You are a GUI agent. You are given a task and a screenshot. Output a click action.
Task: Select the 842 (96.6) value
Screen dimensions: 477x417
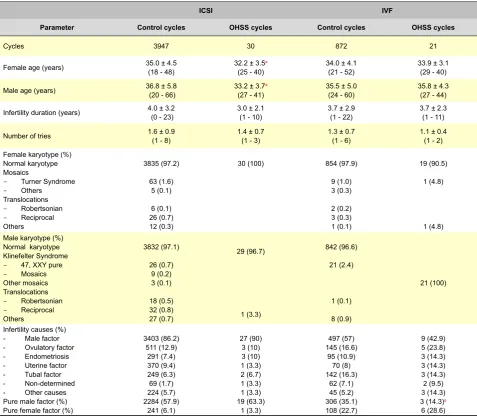341,247
